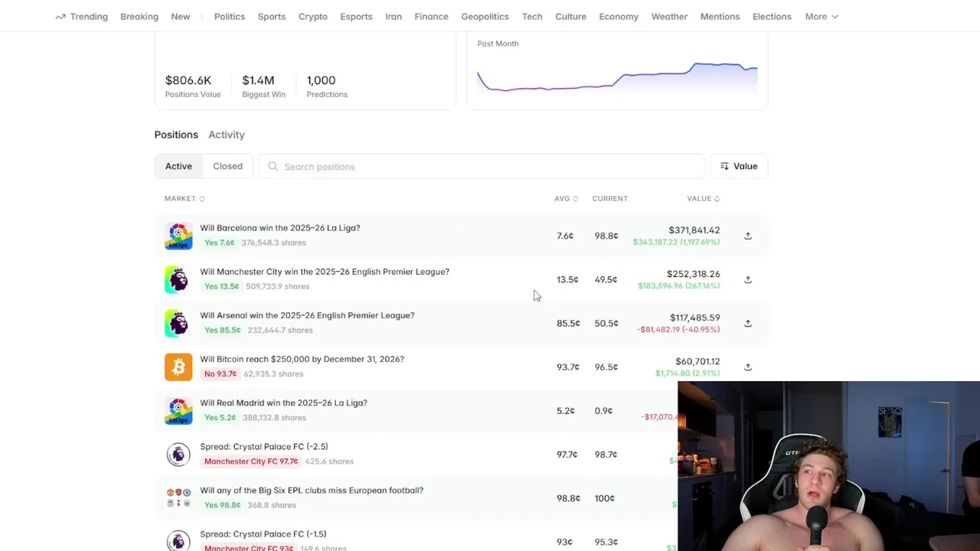Share the Barcelona La Liga position
This screenshot has width=980, height=551.
pos(748,236)
